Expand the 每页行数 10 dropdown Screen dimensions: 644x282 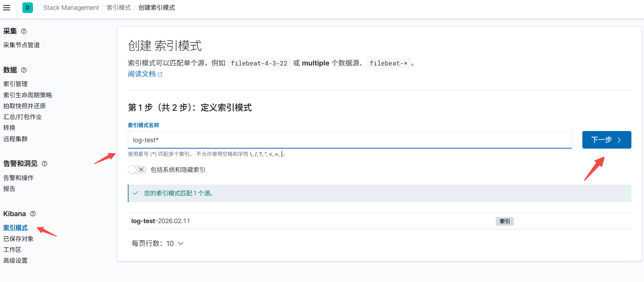[158, 243]
